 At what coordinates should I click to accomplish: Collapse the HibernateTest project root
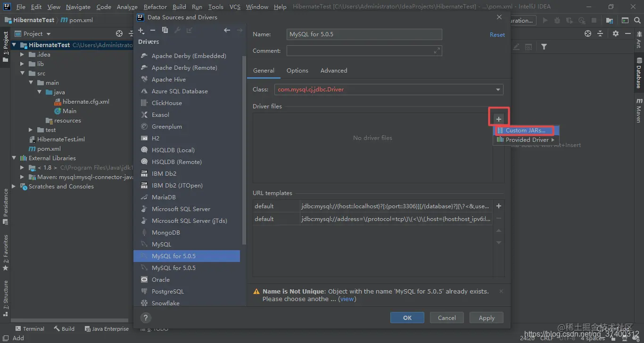click(15, 45)
